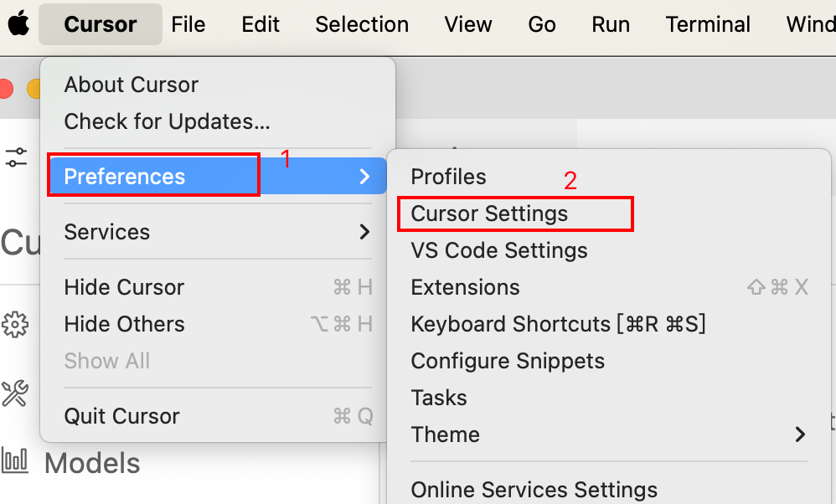
Task: Select Profiles in the submenu
Action: pos(448,177)
